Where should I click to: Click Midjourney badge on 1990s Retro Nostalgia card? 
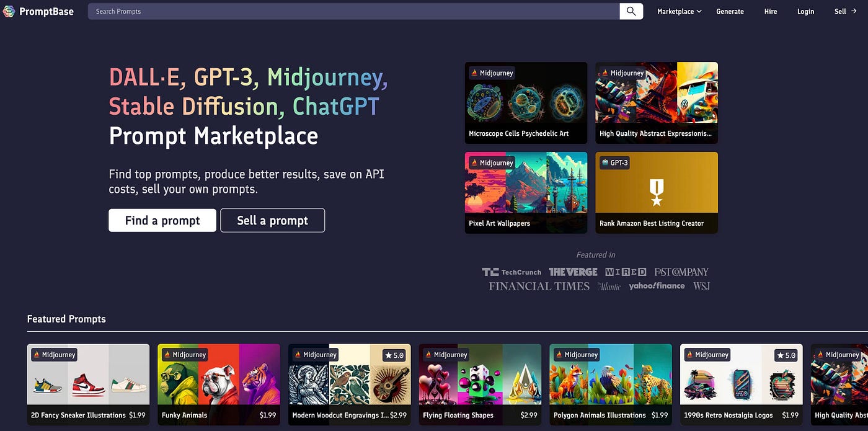pos(708,355)
